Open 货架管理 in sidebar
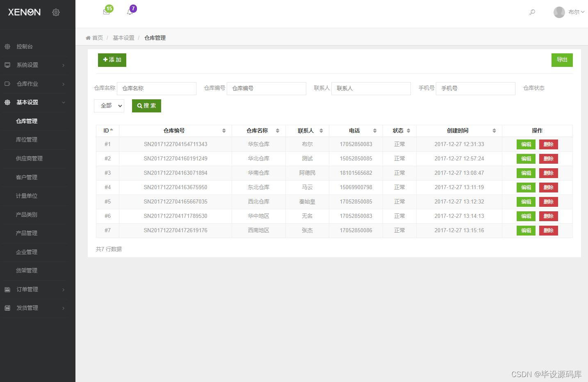The width and height of the screenshot is (588, 382). (27, 270)
